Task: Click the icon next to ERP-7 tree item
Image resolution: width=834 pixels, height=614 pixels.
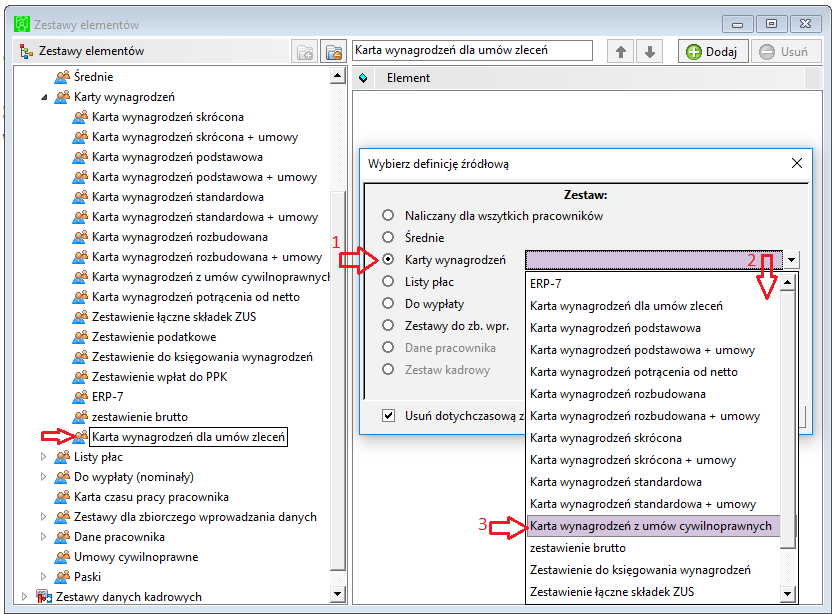Action: click(80, 397)
